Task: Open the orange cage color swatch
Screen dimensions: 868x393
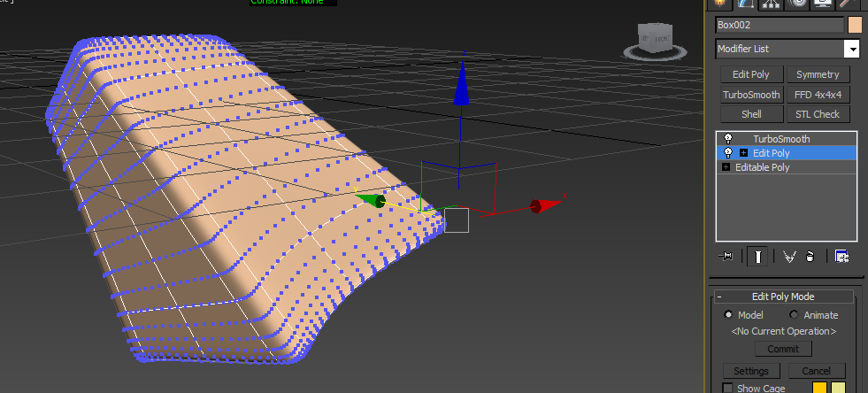Action: coord(819,388)
